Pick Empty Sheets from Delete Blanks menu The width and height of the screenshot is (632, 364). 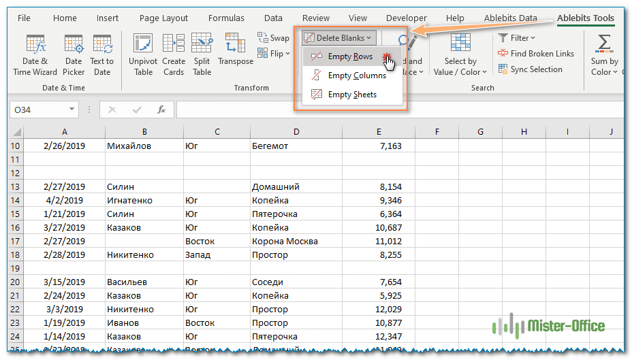tap(351, 95)
